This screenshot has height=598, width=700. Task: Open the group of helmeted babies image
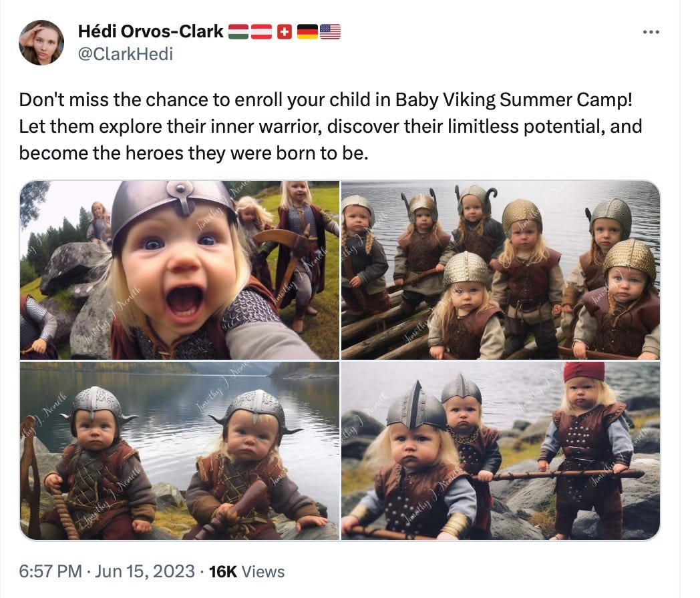pyautogui.click(x=500, y=270)
